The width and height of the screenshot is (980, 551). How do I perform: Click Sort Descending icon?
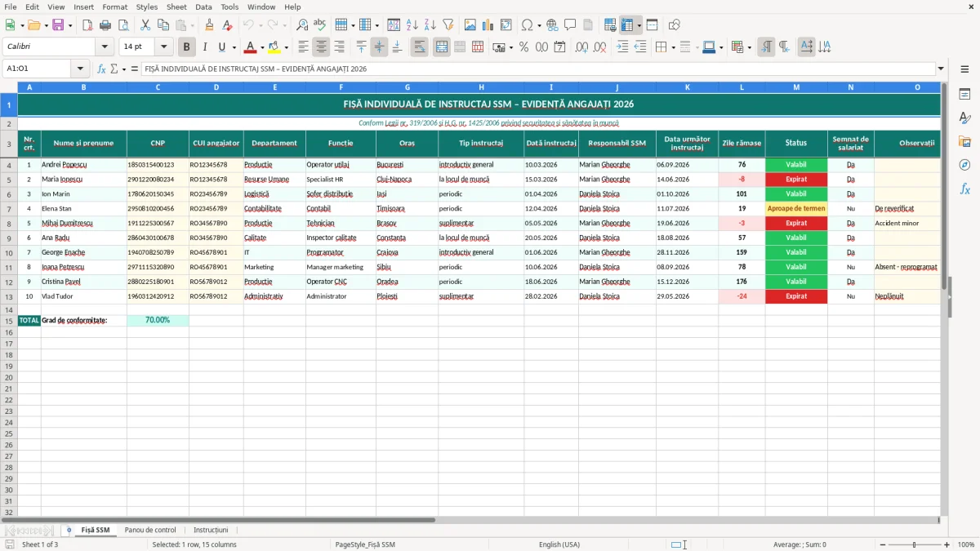tap(430, 25)
